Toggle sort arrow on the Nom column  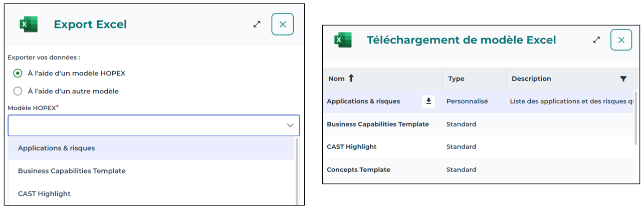click(351, 78)
